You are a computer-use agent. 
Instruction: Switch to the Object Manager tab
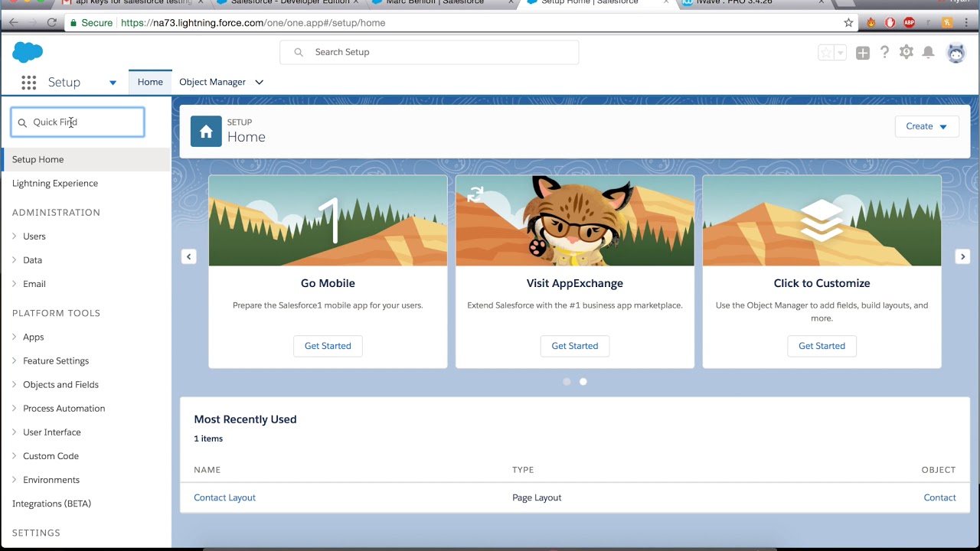[212, 82]
